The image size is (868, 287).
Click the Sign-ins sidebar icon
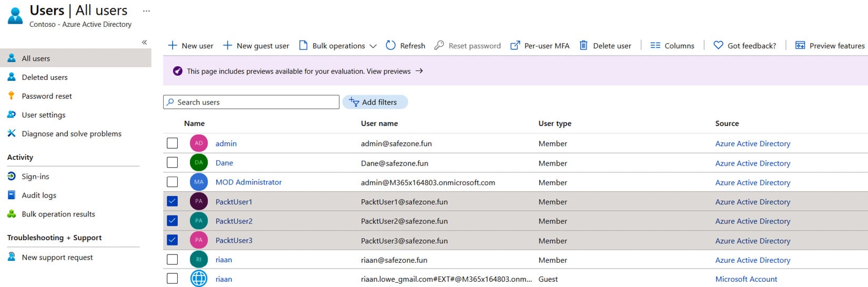pos(12,176)
